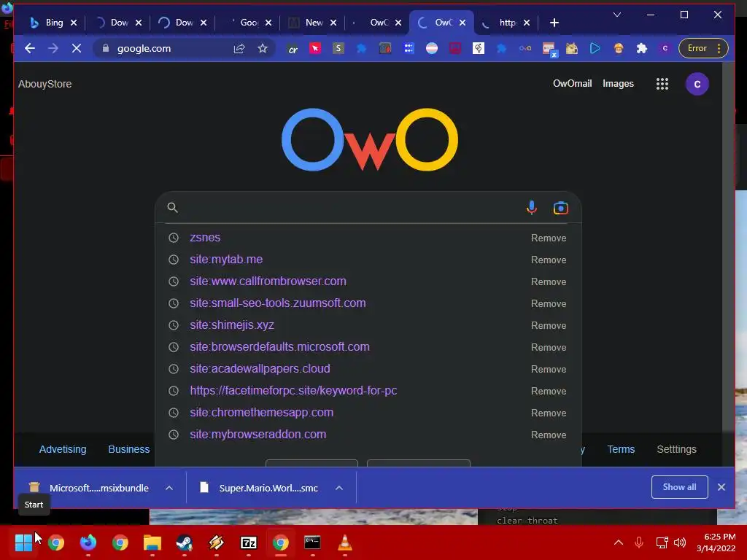Viewport: 747px width, 560px height.
Task: Open the gray 'S' extension icon
Action: point(338,48)
